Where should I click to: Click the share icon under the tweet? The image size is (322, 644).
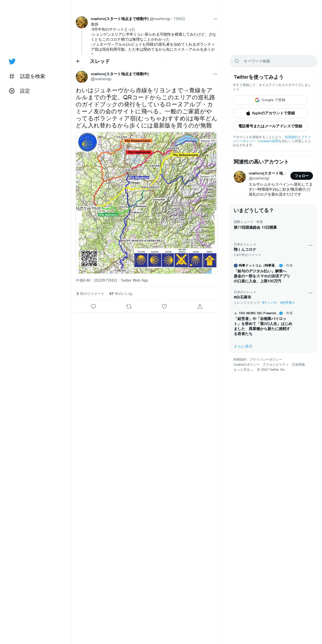tap(200, 306)
